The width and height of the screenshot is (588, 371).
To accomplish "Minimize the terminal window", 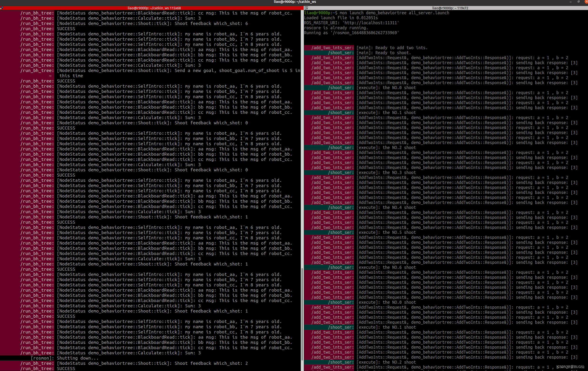I will 570,2.
